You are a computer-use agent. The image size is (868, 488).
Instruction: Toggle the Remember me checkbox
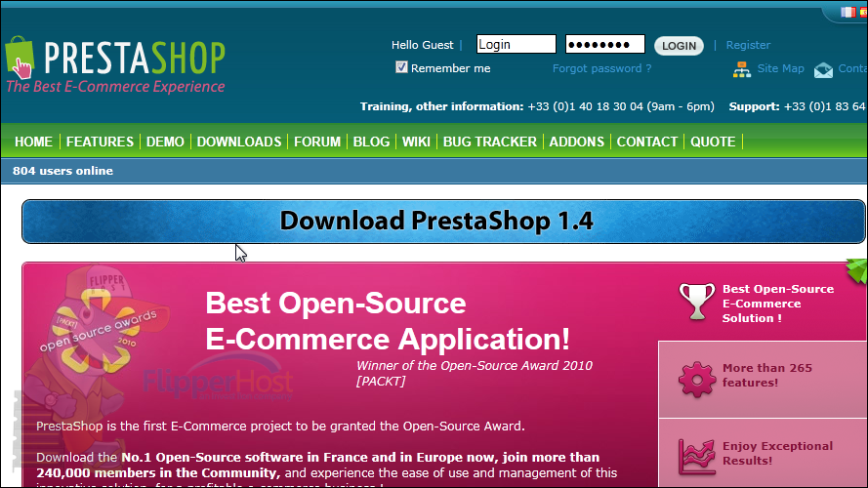401,67
